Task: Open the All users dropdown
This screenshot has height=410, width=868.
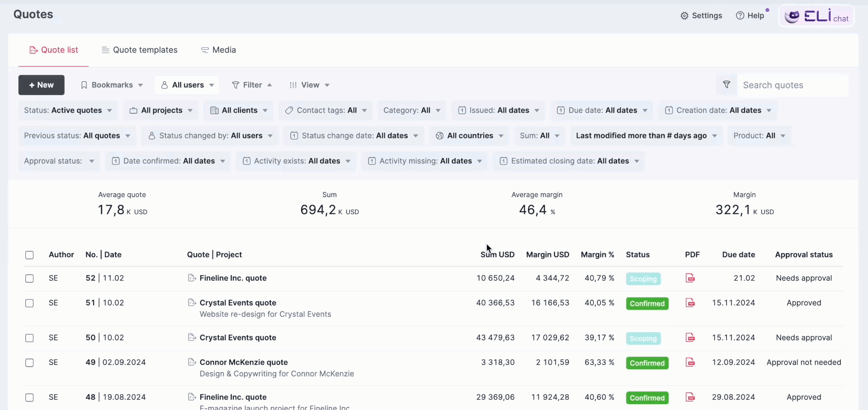Action: pos(187,85)
